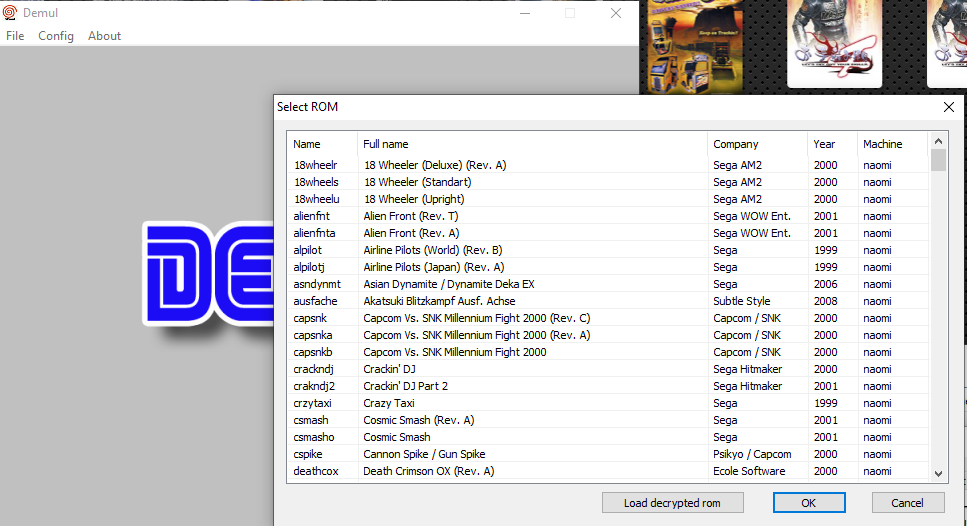Click the scroll down arrow of ROM list
Image resolution: width=967 pixels, height=526 pixels.
tap(938, 474)
